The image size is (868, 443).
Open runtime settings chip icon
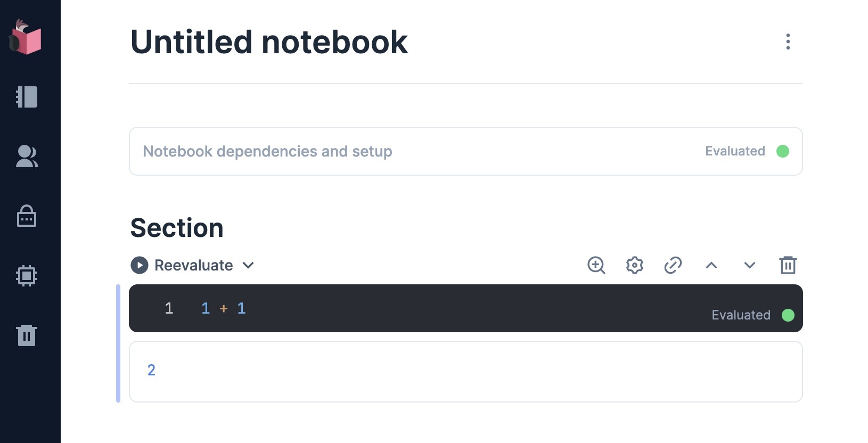pyautogui.click(x=27, y=276)
